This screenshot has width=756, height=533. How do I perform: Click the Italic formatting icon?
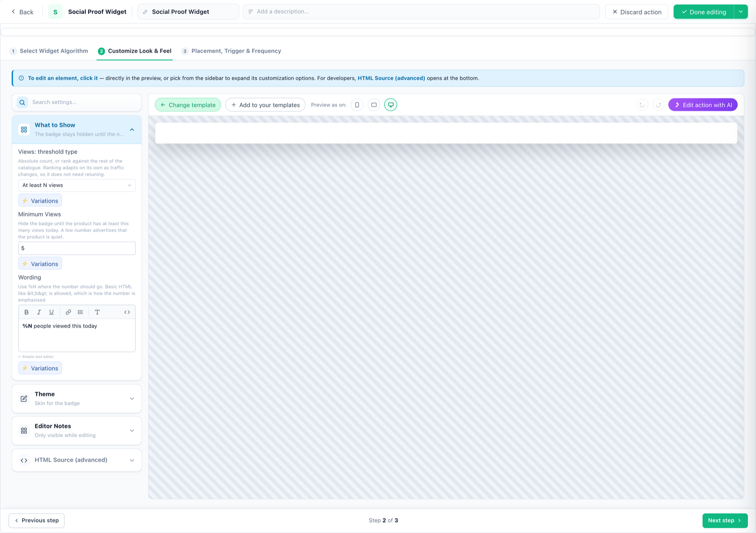(x=39, y=312)
